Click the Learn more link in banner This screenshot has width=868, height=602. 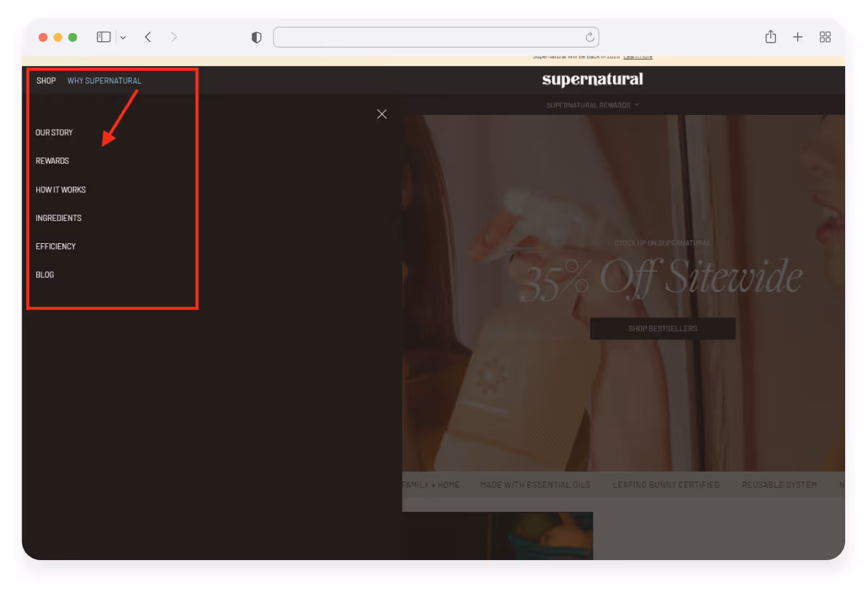tap(638, 57)
